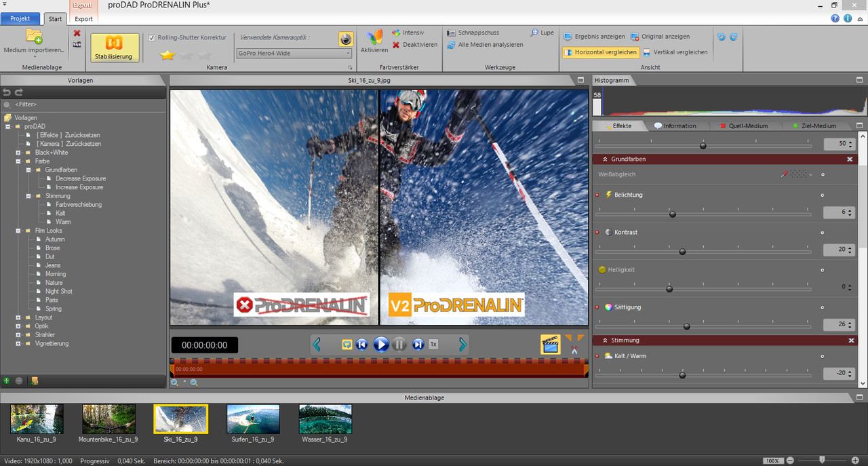This screenshot has width=868, height=466.
Task: Expand the Vignettierung tree node
Action: pyautogui.click(x=18, y=343)
